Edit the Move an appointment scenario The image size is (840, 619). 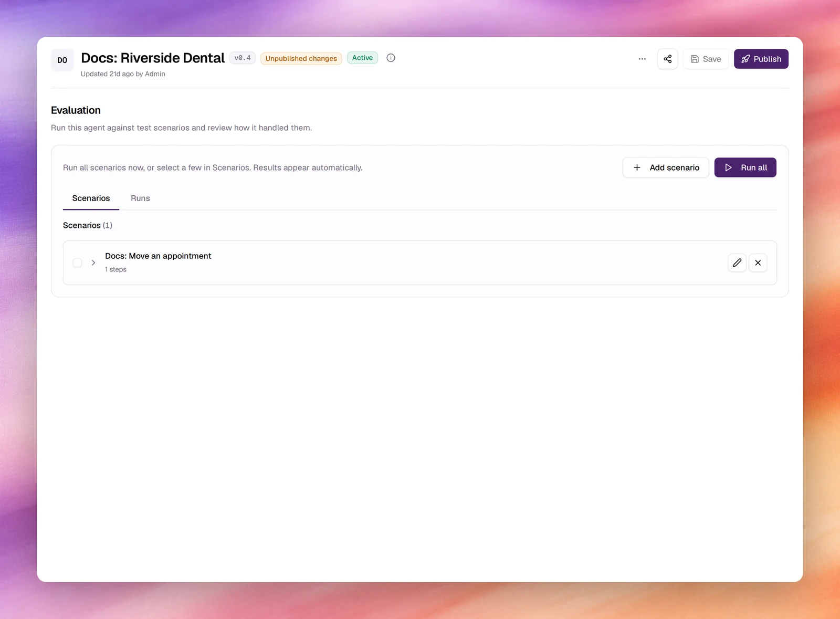[737, 263]
